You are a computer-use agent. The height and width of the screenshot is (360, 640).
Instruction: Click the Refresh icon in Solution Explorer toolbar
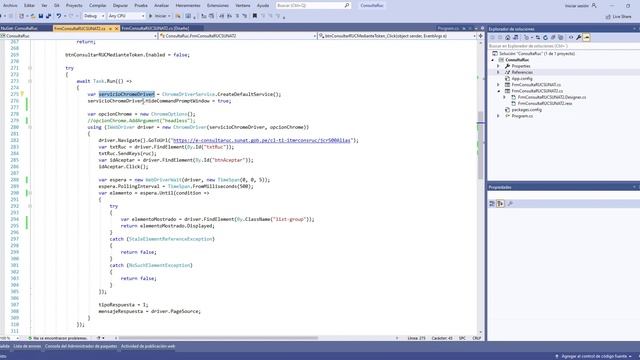(x=545, y=37)
